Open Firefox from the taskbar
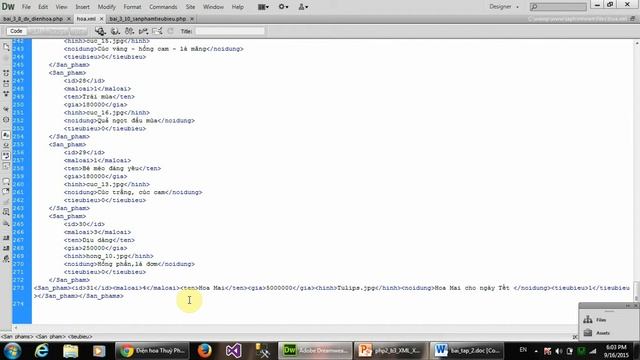This screenshot has width=640, height=360. coord(204,351)
